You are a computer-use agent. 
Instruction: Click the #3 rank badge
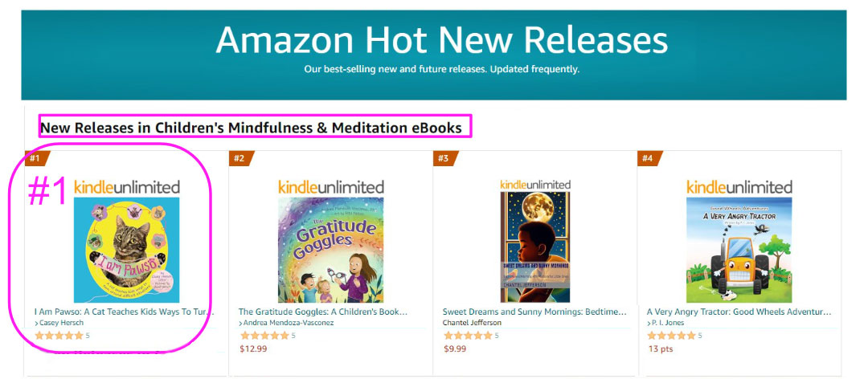[444, 158]
